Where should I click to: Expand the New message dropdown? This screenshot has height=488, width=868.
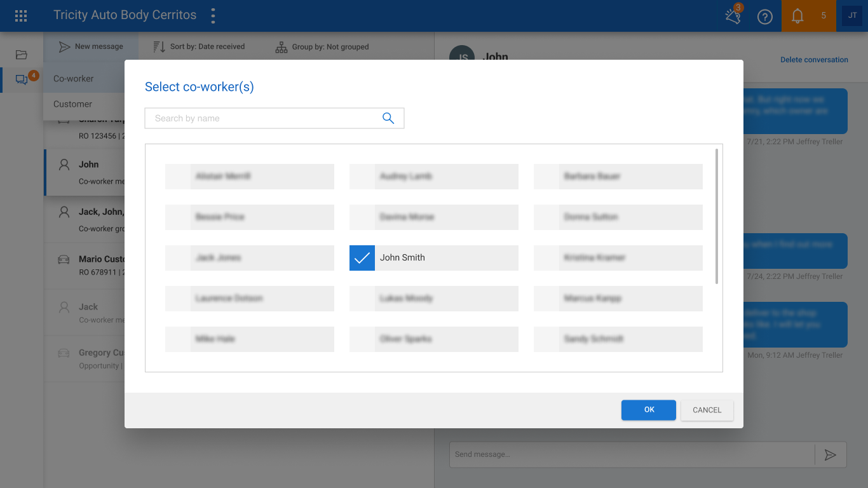[x=91, y=46]
